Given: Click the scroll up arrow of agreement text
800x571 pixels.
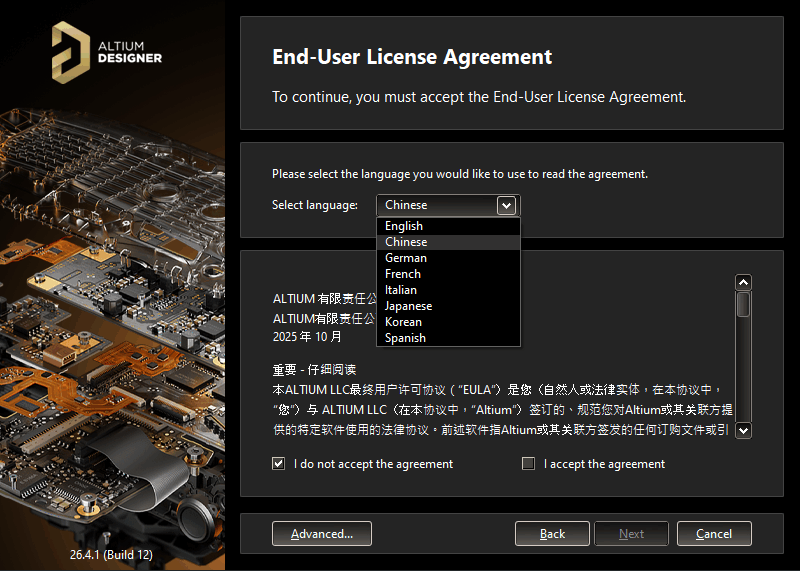Looking at the screenshot, I should (x=743, y=282).
